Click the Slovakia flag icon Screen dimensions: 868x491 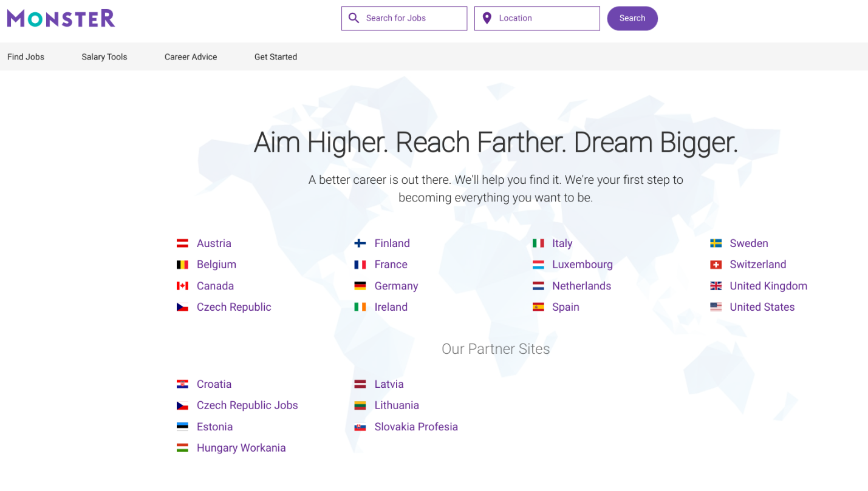tap(360, 427)
